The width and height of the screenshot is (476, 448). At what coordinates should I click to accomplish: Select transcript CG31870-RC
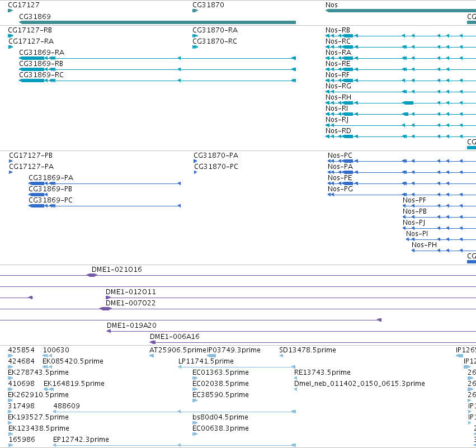click(215, 41)
